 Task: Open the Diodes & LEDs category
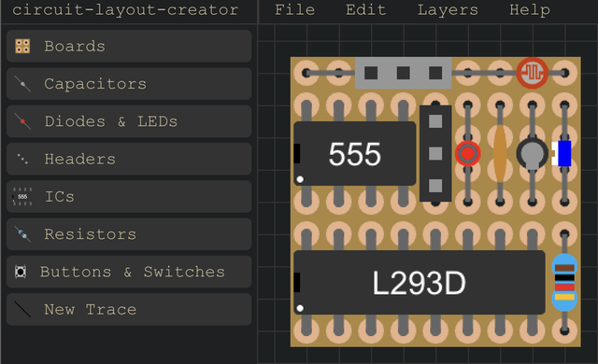coord(129,121)
